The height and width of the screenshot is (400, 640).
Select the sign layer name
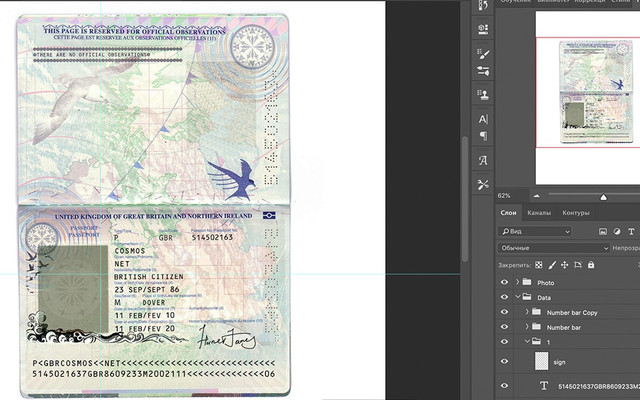(559, 362)
